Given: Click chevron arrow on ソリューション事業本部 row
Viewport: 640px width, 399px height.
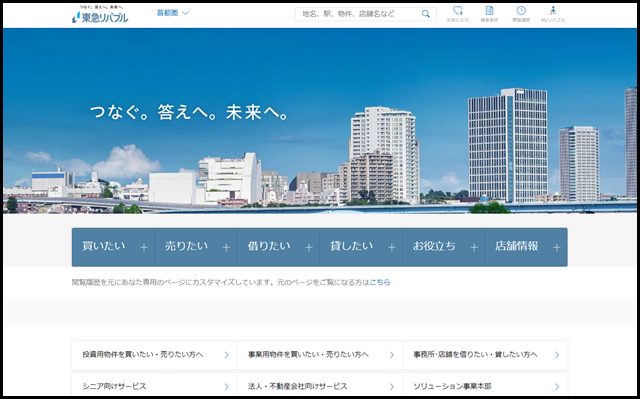Looking at the screenshot, I should (x=557, y=386).
